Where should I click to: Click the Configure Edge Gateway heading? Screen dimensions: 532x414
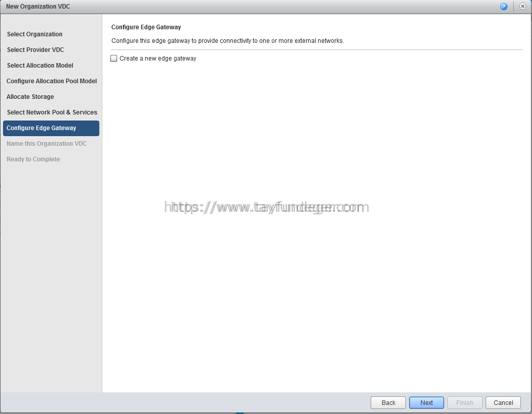(146, 27)
